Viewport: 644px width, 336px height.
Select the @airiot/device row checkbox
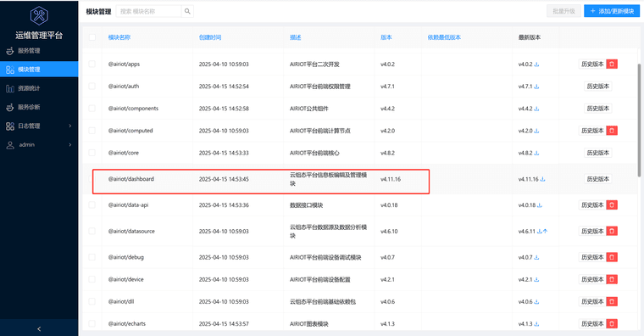(x=92, y=279)
